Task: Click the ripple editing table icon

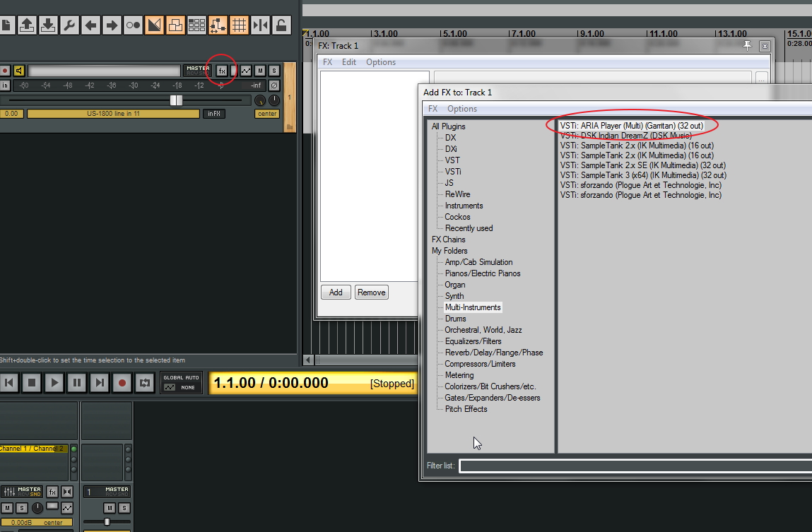Action: (196, 25)
